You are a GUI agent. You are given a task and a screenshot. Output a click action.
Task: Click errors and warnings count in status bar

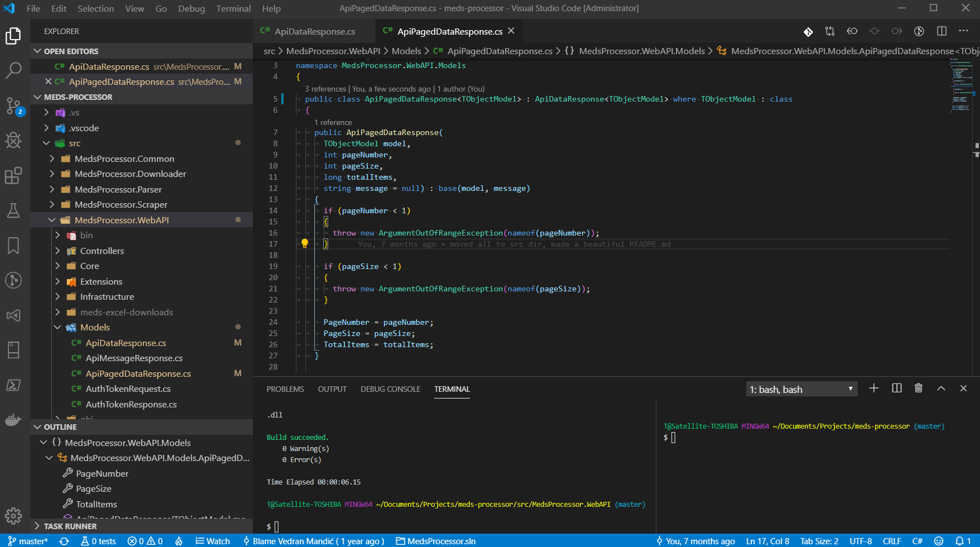click(145, 541)
